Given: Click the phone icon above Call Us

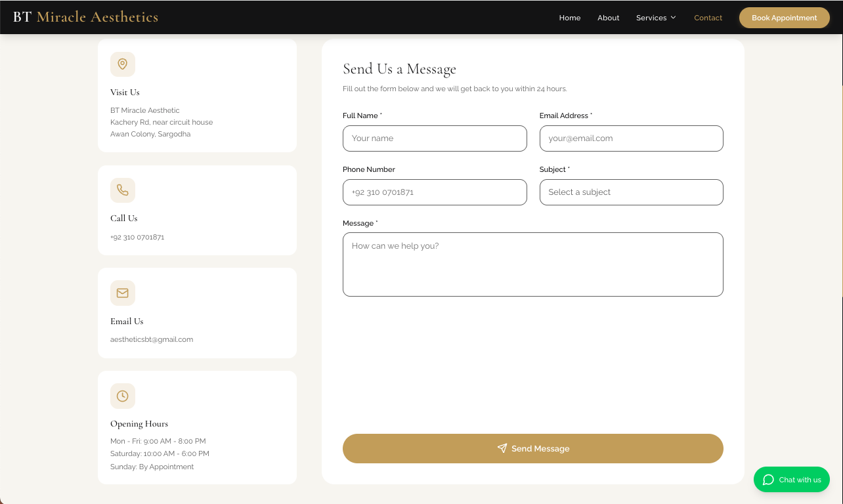Looking at the screenshot, I should (x=122, y=190).
